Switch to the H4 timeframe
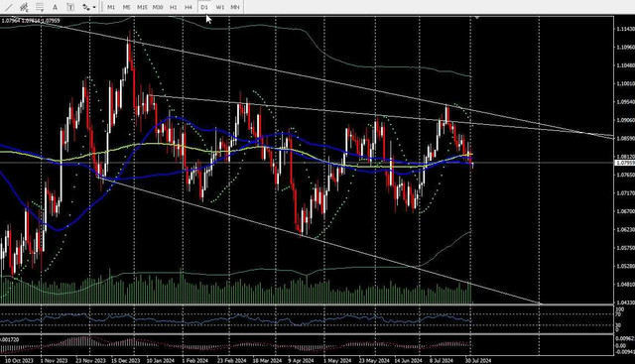This screenshot has width=635, height=364. pyautogui.click(x=189, y=7)
